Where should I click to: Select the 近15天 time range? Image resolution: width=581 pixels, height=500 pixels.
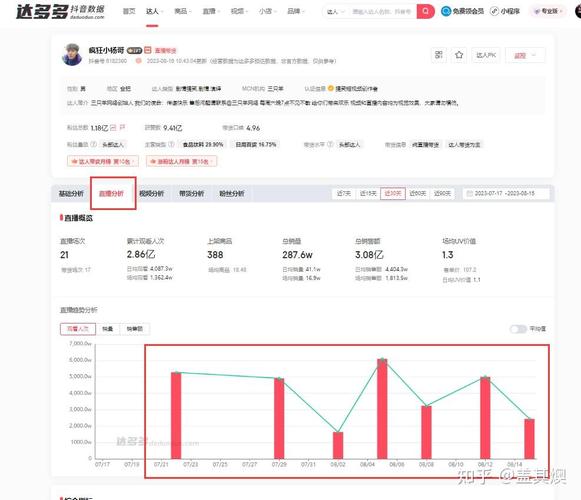click(x=368, y=193)
